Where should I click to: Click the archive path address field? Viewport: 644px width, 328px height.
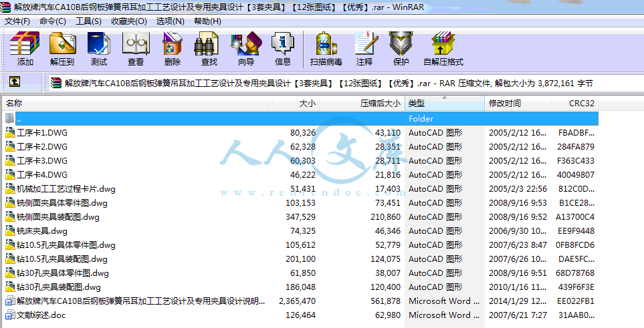point(345,84)
